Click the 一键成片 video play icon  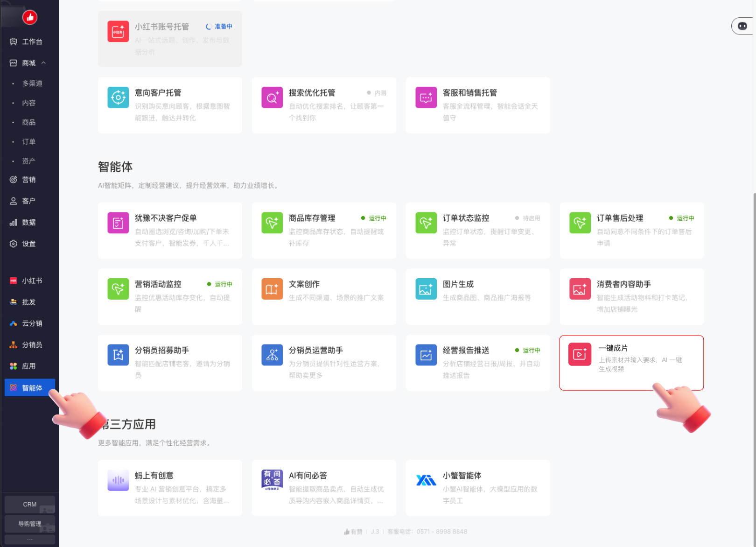pyautogui.click(x=580, y=354)
